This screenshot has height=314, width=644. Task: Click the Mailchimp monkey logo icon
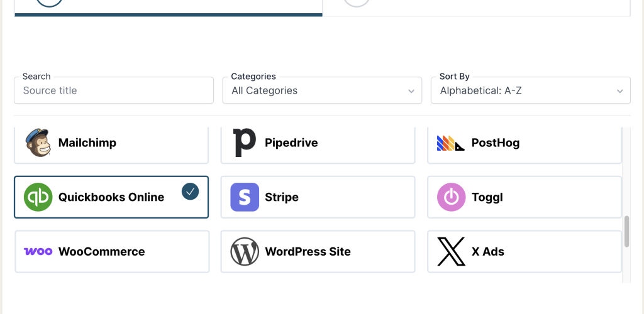pyautogui.click(x=38, y=143)
